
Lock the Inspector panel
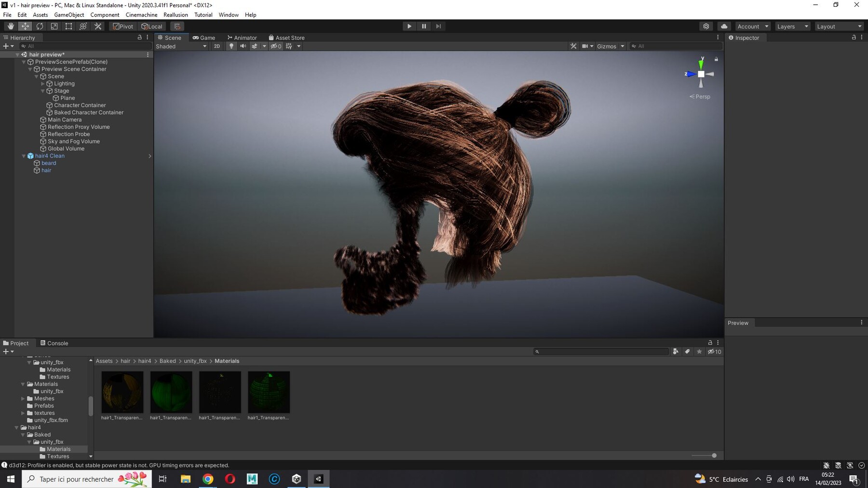854,37
